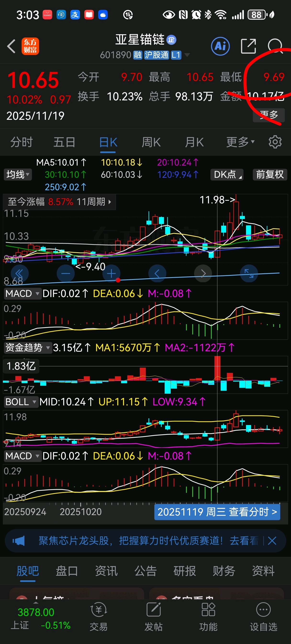Screen dimensions: 291x644
Task: Select 日K tab
Action: [x=108, y=142]
